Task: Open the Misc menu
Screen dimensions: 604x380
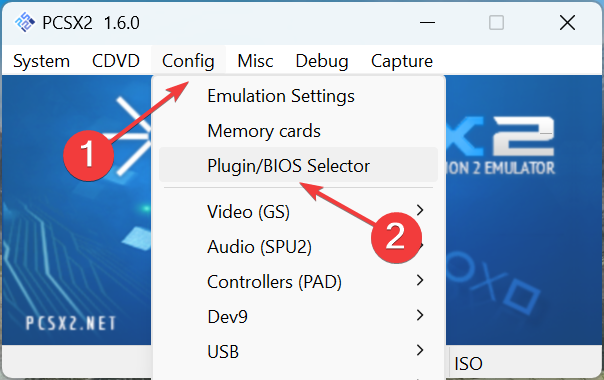Action: pos(255,61)
